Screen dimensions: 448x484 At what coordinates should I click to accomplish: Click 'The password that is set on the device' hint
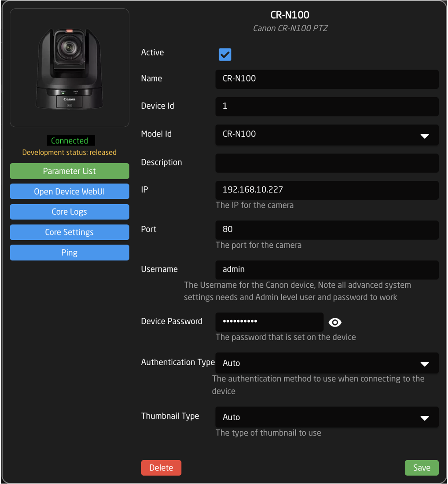(286, 337)
